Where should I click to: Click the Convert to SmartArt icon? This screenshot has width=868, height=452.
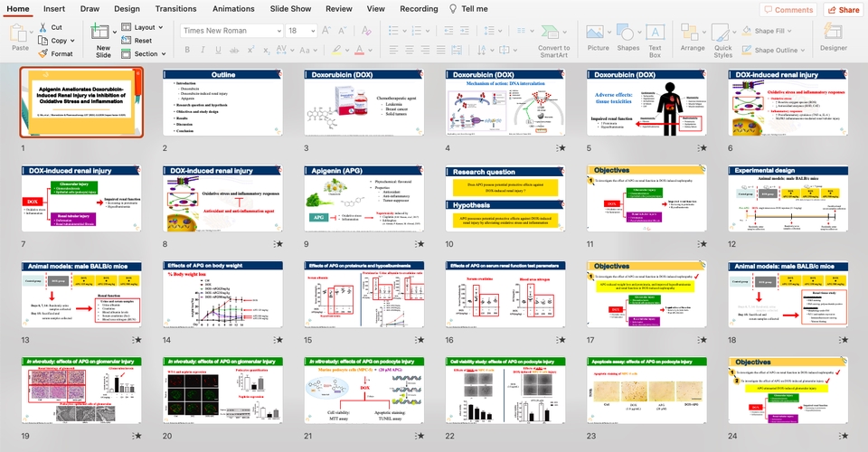(x=551, y=32)
